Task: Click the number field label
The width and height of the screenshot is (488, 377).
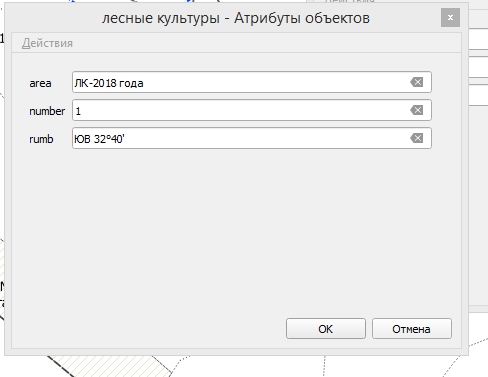Action: pyautogui.click(x=47, y=111)
